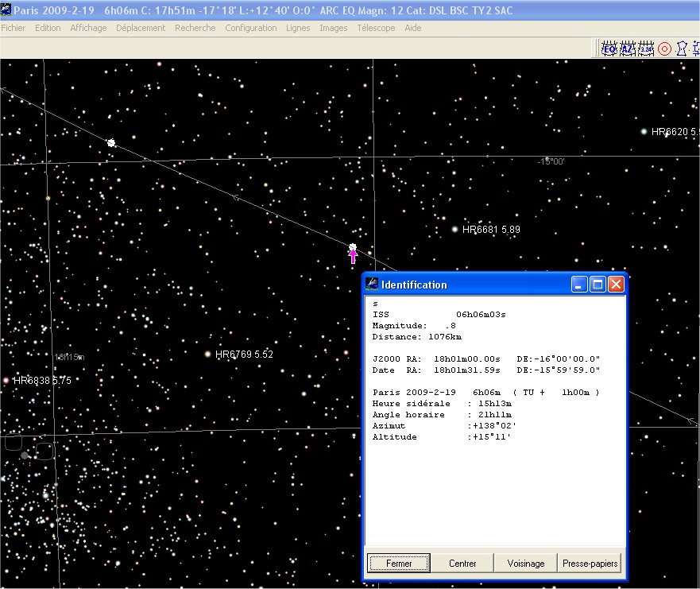Open the Fichier menu

(x=13, y=28)
